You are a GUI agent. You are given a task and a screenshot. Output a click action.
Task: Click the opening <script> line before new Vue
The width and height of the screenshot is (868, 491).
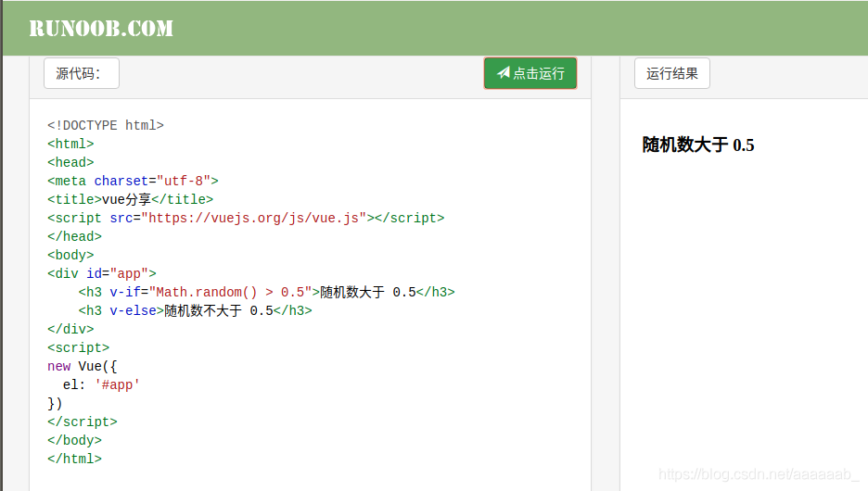pyautogui.click(x=79, y=347)
